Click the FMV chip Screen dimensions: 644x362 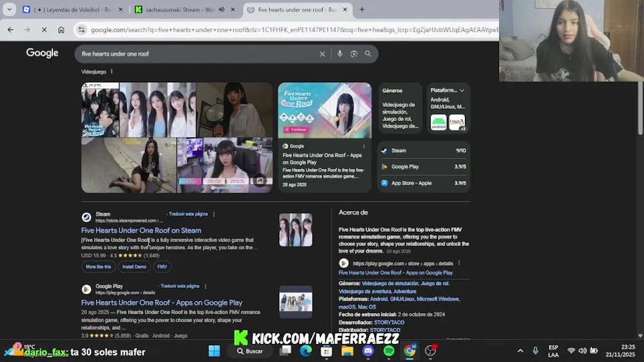tap(162, 266)
